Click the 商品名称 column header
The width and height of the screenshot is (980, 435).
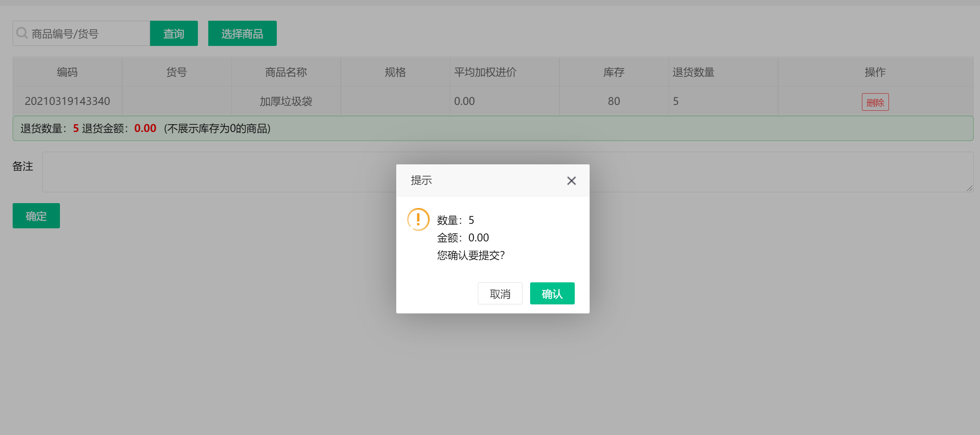click(285, 72)
